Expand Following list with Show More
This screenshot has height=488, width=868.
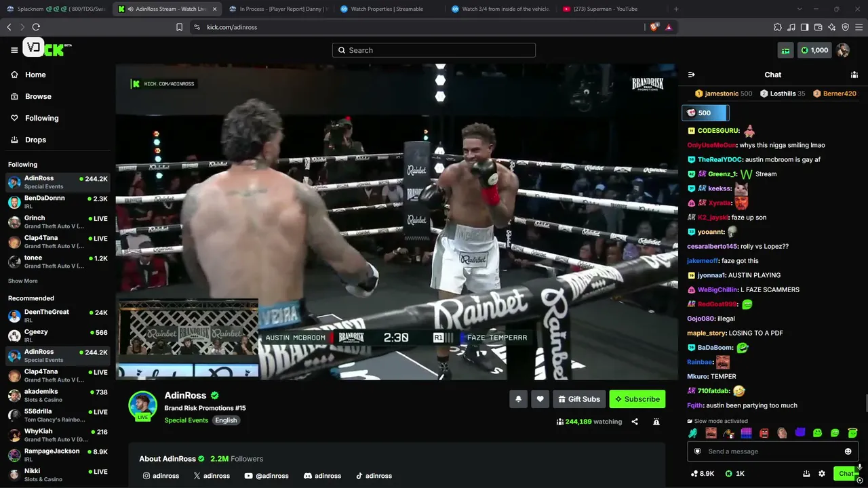pyautogui.click(x=23, y=281)
